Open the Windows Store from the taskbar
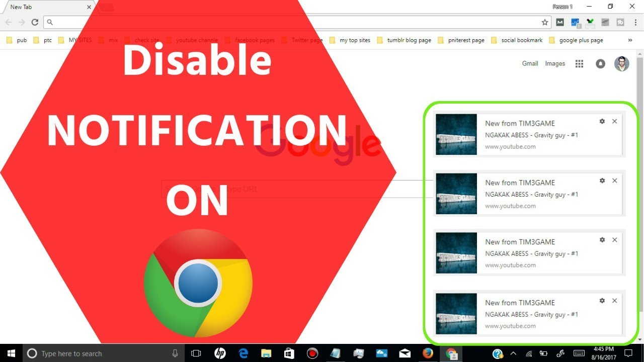 [289, 353]
